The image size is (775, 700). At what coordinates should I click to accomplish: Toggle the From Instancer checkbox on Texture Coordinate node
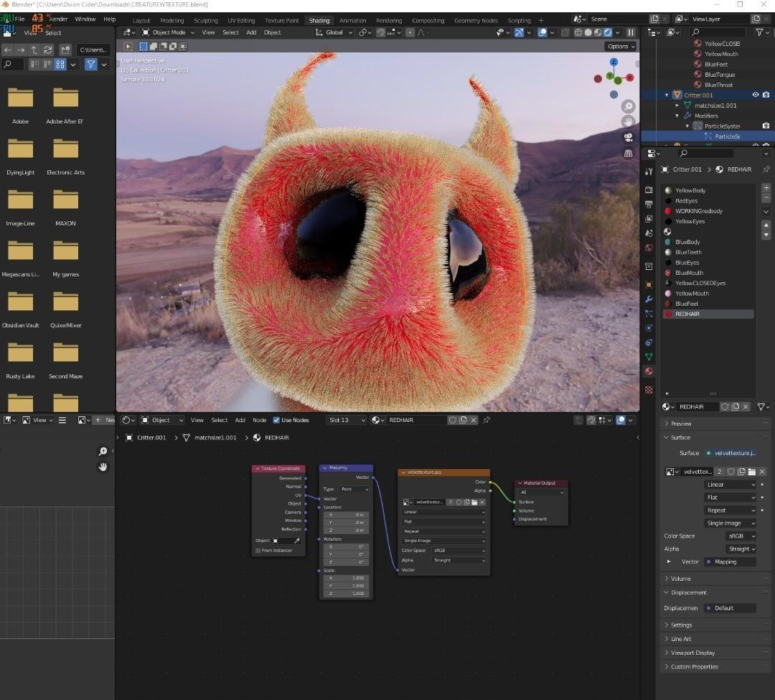[258, 550]
